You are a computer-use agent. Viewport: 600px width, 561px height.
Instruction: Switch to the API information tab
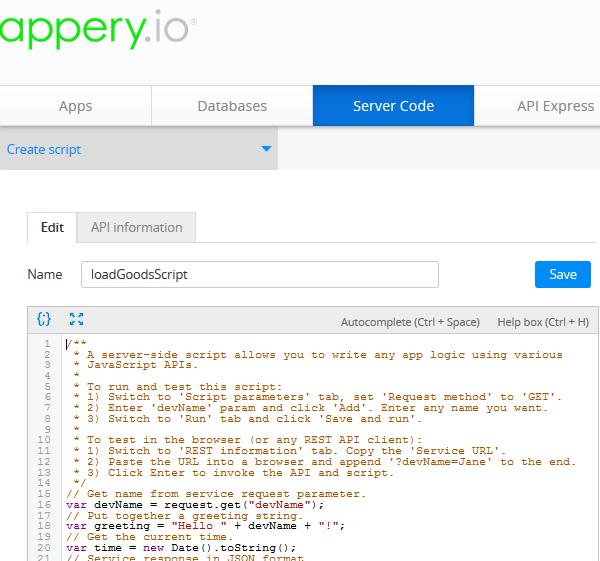coord(136,228)
